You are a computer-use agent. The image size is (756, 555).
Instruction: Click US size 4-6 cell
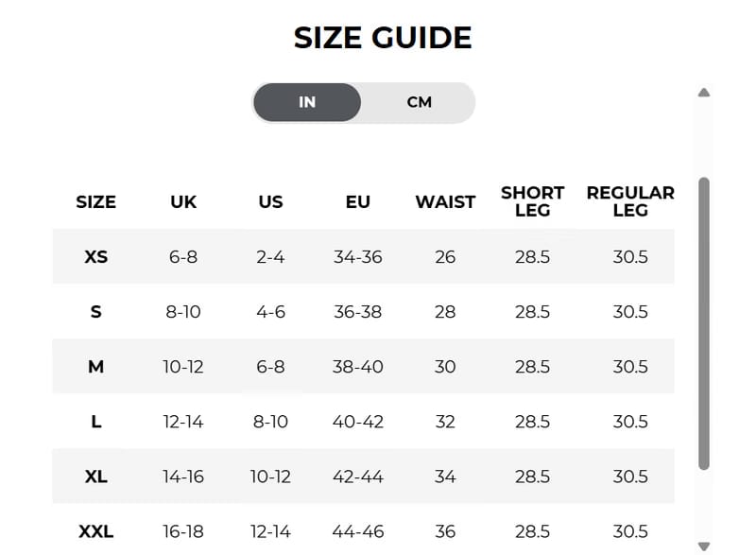270,311
